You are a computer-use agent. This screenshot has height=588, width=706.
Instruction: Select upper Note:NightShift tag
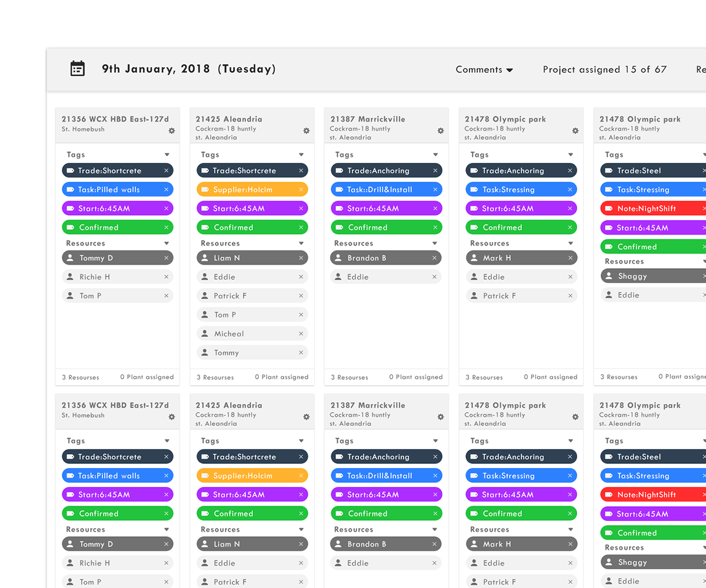point(653,208)
